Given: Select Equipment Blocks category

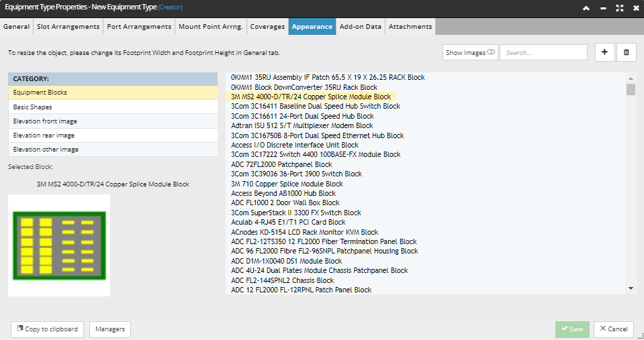Looking at the screenshot, I should pos(113,93).
